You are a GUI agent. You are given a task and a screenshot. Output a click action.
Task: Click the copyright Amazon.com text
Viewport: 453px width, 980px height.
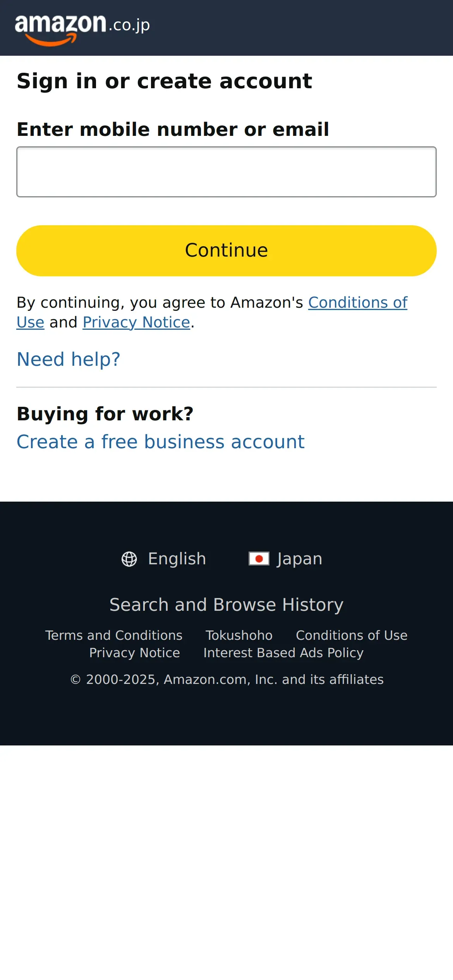pyautogui.click(x=226, y=679)
